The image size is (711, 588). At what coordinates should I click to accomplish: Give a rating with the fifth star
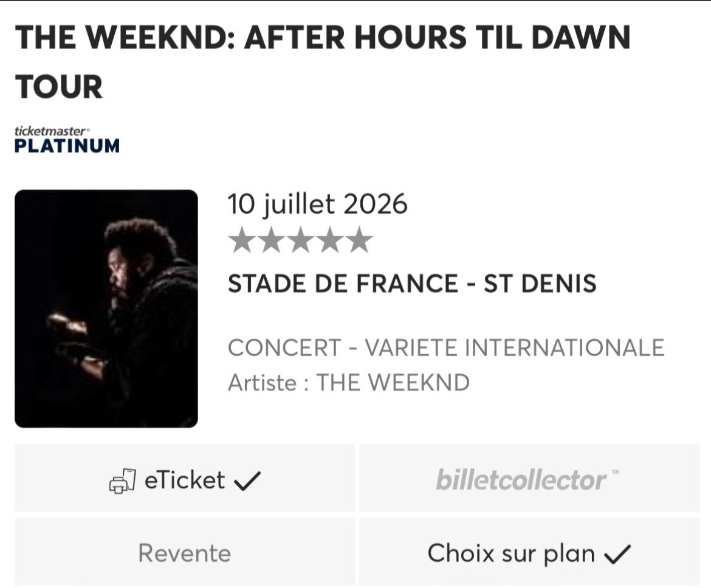pos(359,241)
